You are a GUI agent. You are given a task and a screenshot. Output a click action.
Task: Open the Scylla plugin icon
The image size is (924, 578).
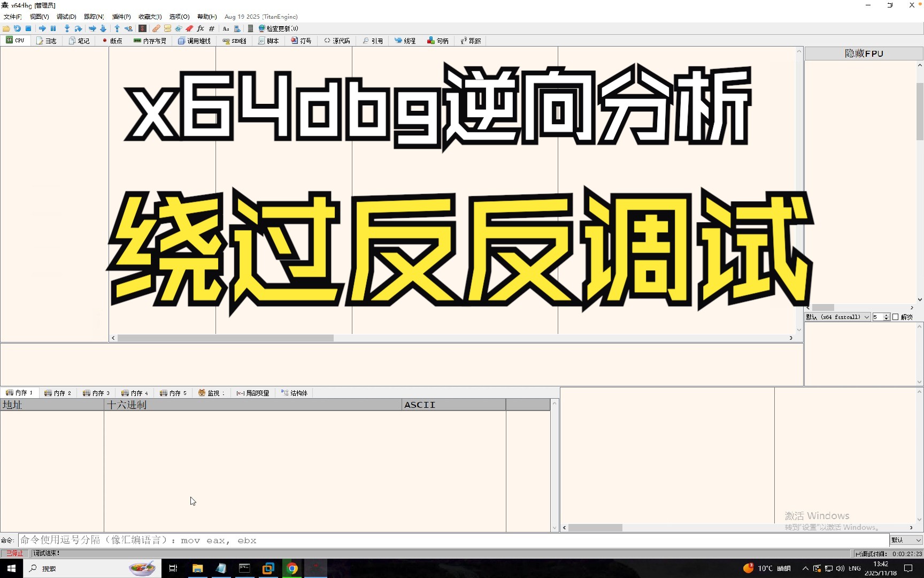[x=143, y=28]
